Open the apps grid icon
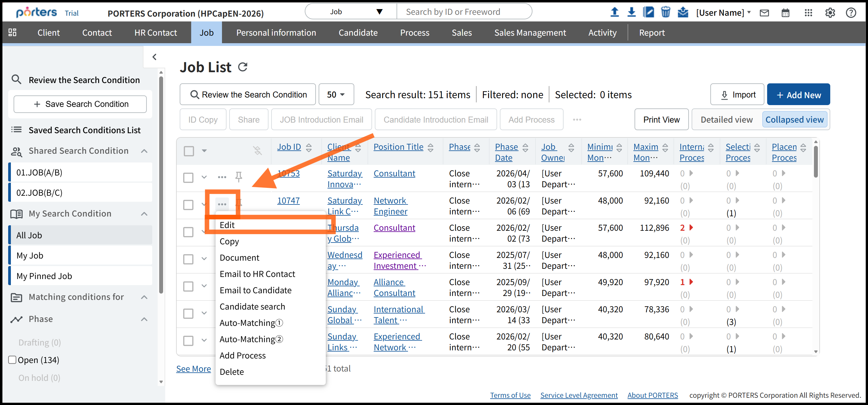The width and height of the screenshot is (868, 405). 808,13
